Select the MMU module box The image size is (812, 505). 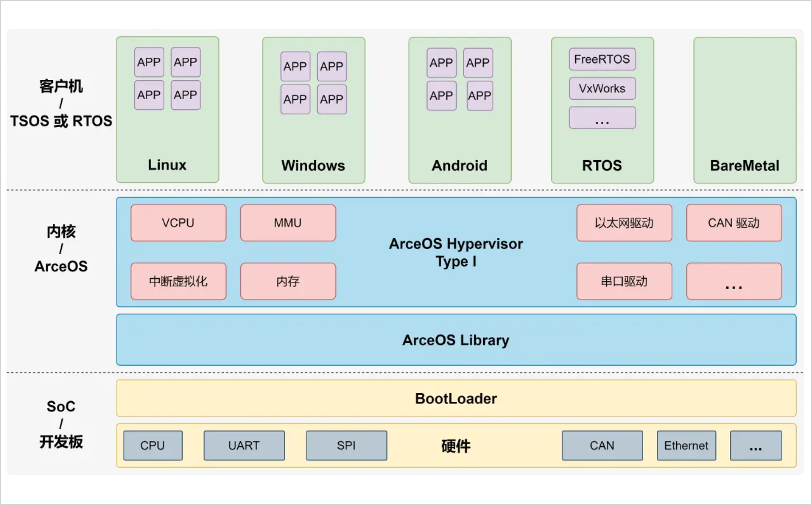tap(288, 223)
